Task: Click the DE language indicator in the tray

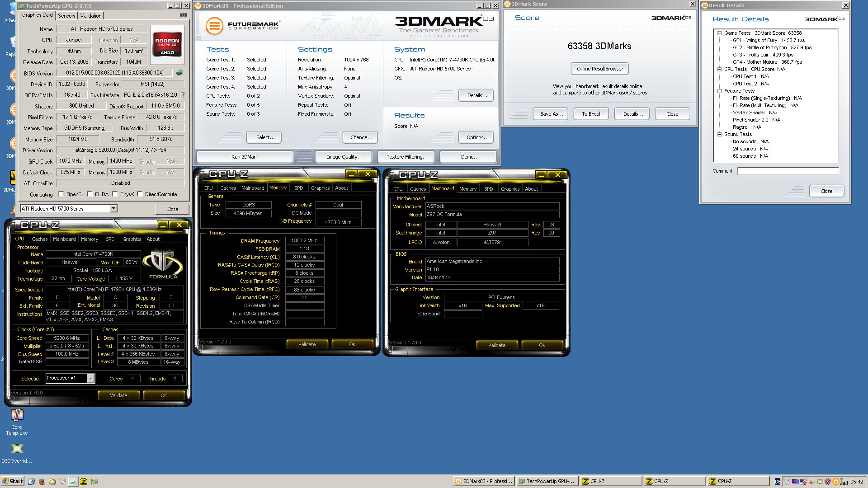Action: click(778, 482)
